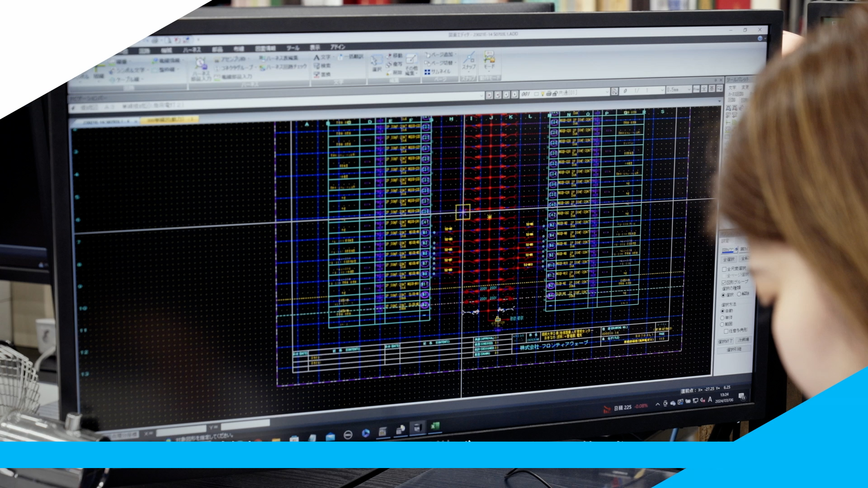Choose the 移動 move tool
This screenshot has width=868, height=488.
tap(395, 56)
